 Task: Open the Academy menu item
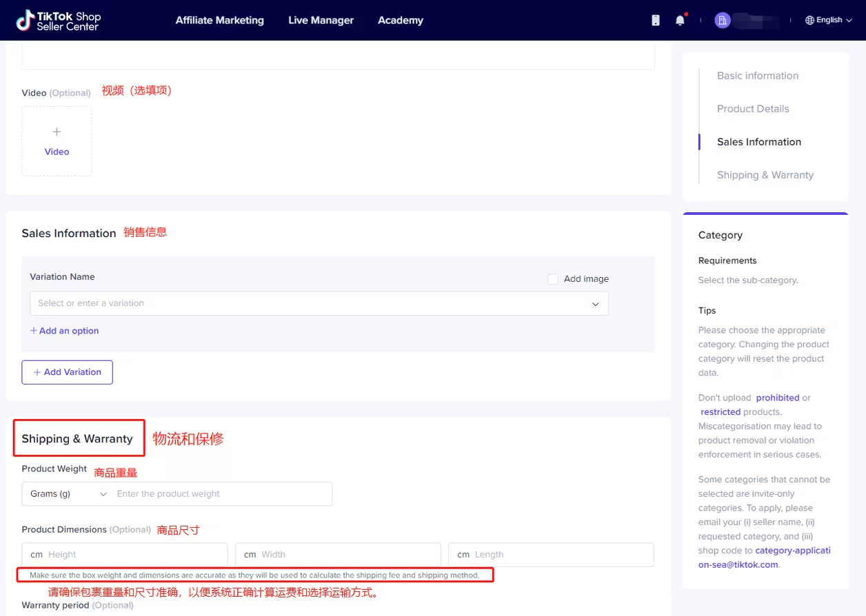click(x=400, y=21)
